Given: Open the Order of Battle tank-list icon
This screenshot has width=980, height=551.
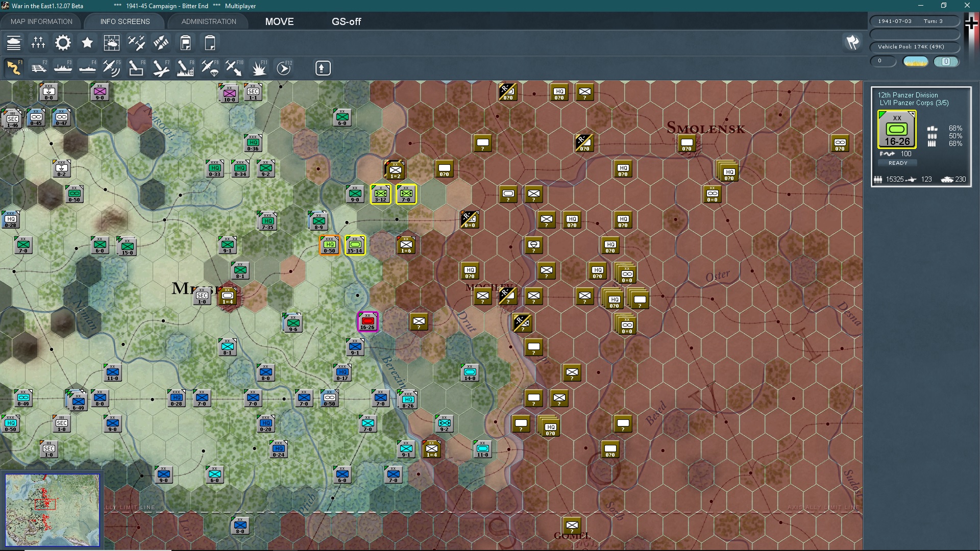Looking at the screenshot, I should point(14,43).
